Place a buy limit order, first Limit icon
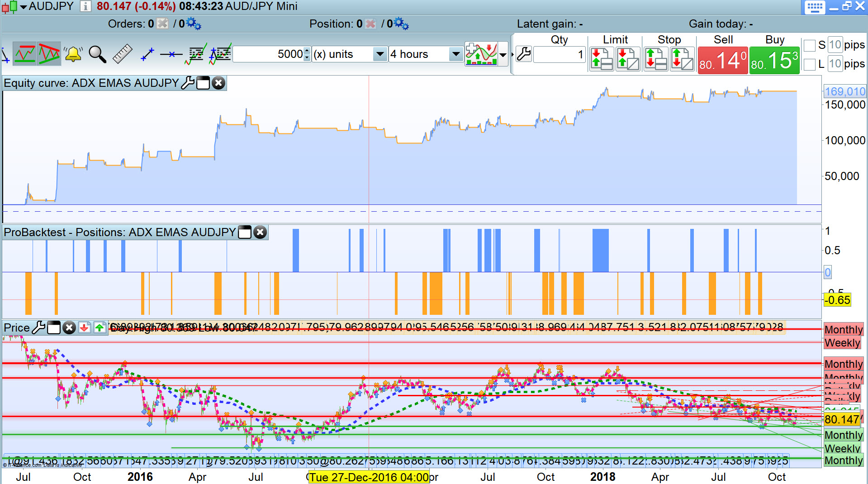This screenshot has width=868, height=484. click(x=602, y=59)
